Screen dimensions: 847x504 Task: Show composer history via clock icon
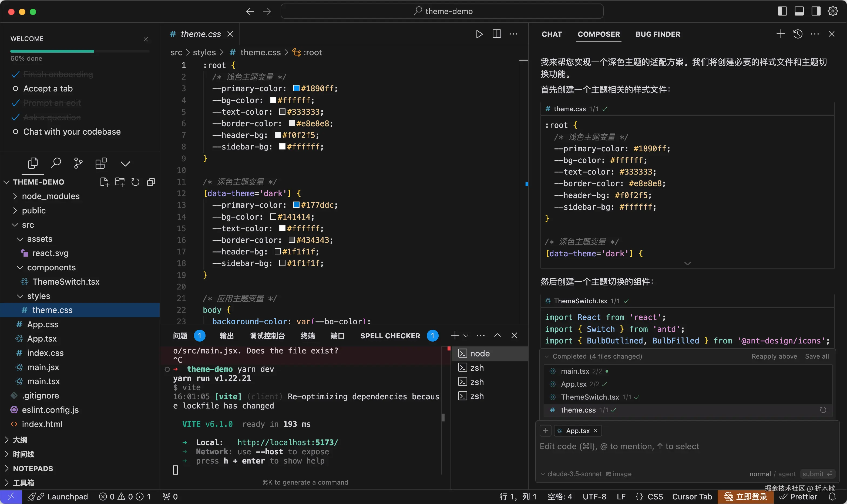coord(798,34)
